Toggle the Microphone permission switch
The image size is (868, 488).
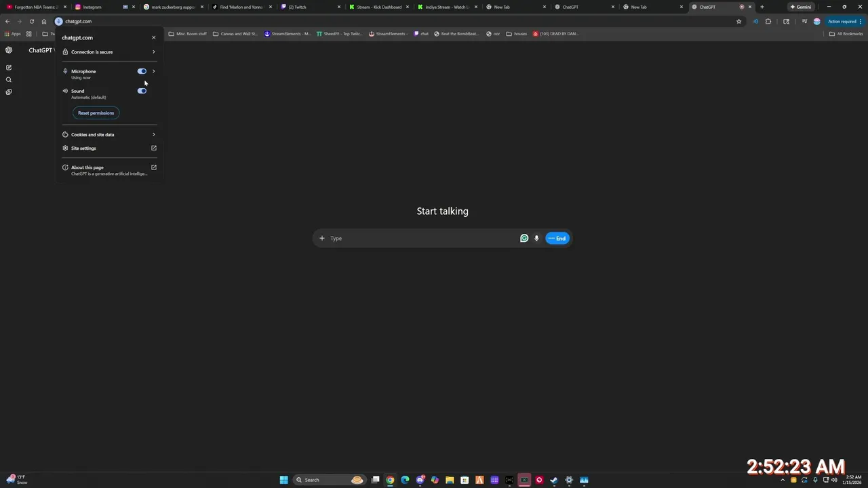pos(142,71)
